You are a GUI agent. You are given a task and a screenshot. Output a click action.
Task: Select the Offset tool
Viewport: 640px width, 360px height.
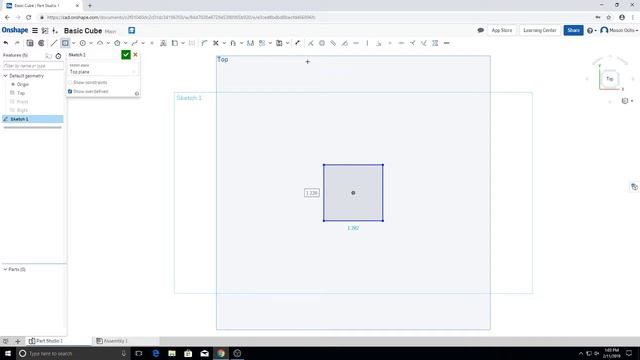[x=233, y=43]
